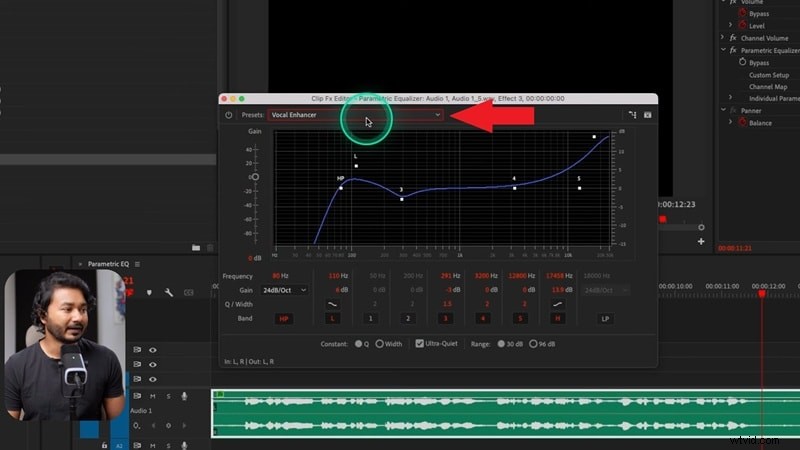Click the H band shelf shape icon
The image size is (800, 450).
click(x=558, y=305)
